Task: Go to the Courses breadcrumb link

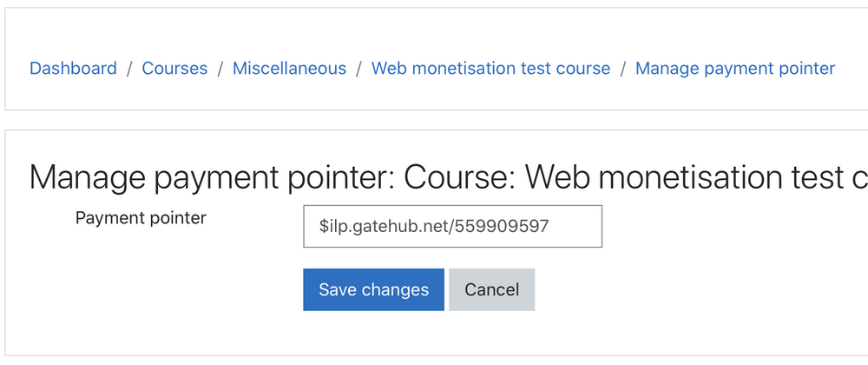Action: (174, 69)
